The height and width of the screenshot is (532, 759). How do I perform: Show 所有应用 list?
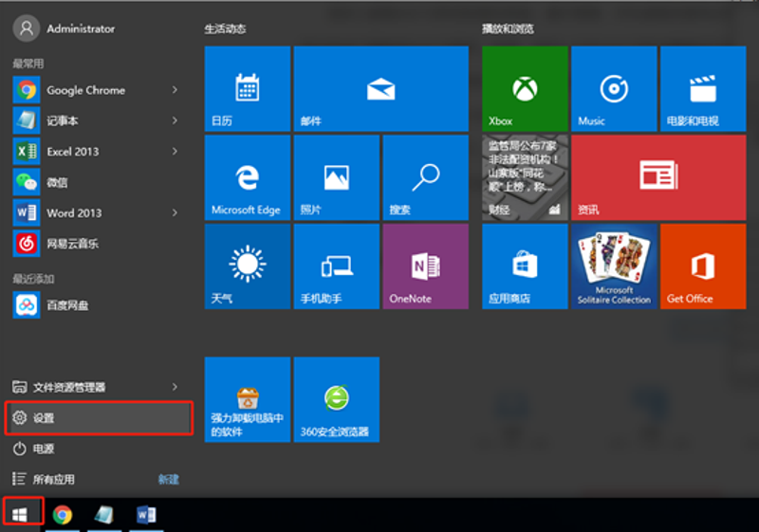pyautogui.click(x=53, y=479)
